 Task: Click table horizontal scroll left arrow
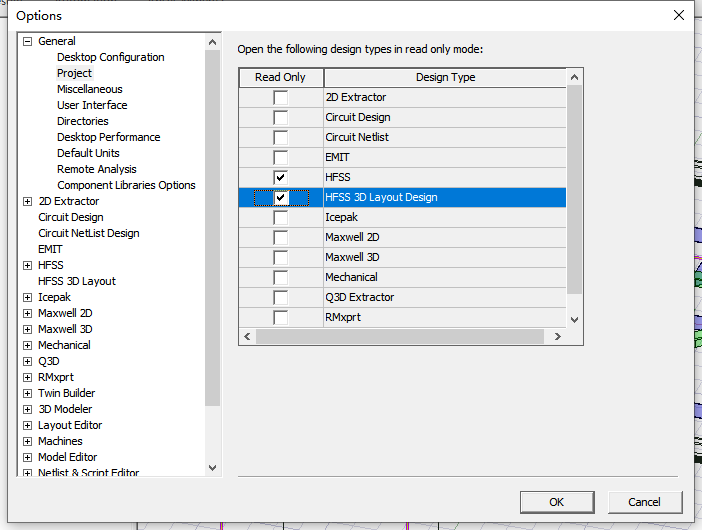(x=247, y=336)
